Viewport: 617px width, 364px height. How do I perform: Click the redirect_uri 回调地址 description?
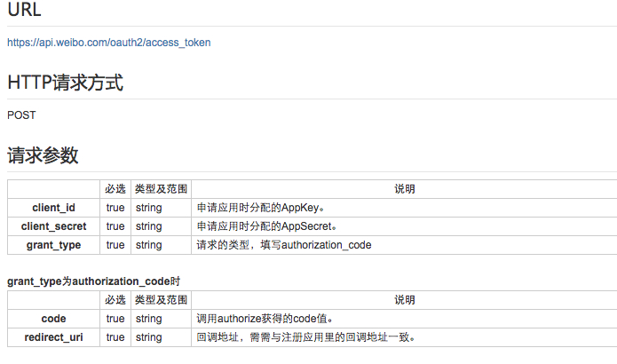coord(305,337)
